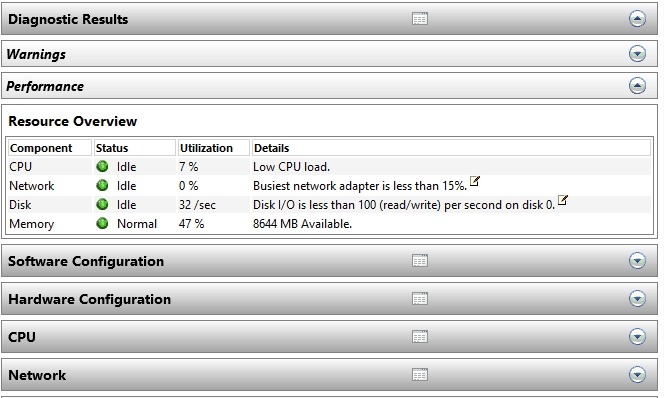Click the Utilization column header

tap(213, 148)
